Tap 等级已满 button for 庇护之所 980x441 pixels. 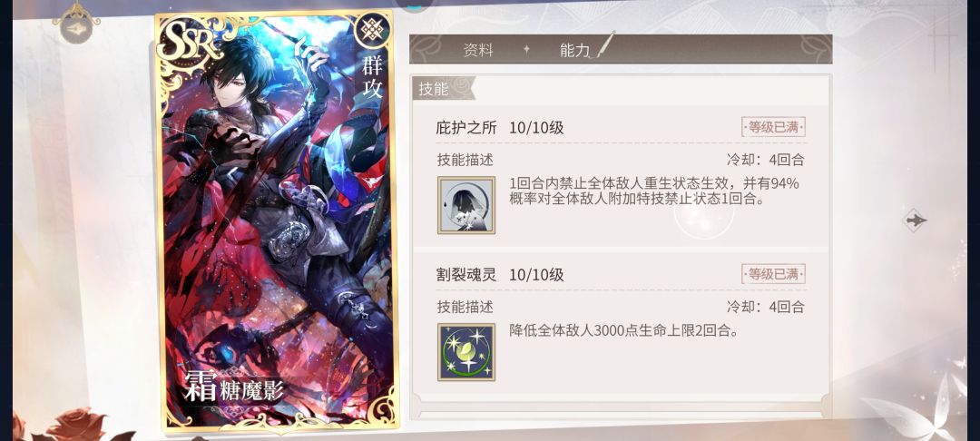(774, 127)
